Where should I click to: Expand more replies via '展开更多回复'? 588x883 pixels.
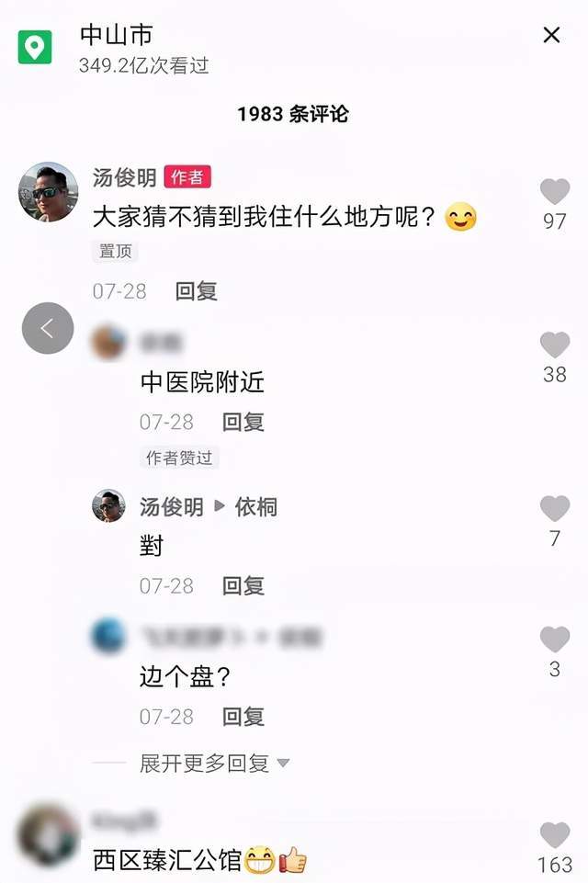pyautogui.click(x=205, y=764)
